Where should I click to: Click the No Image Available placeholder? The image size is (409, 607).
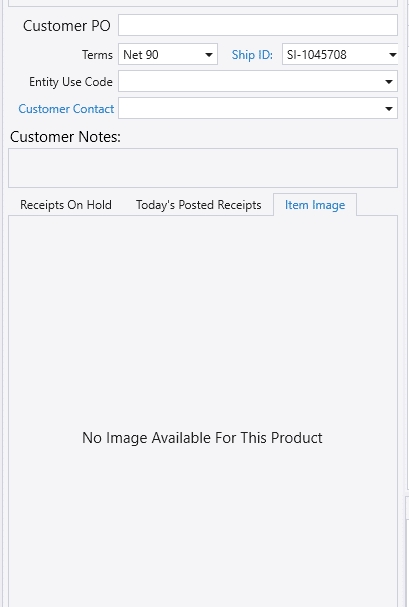[x=202, y=438]
